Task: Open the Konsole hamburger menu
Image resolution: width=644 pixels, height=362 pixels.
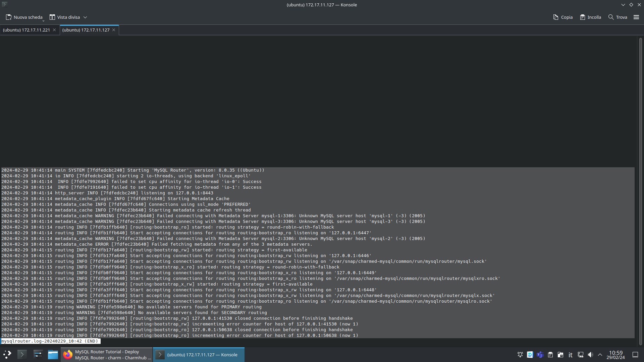Action: pyautogui.click(x=636, y=17)
